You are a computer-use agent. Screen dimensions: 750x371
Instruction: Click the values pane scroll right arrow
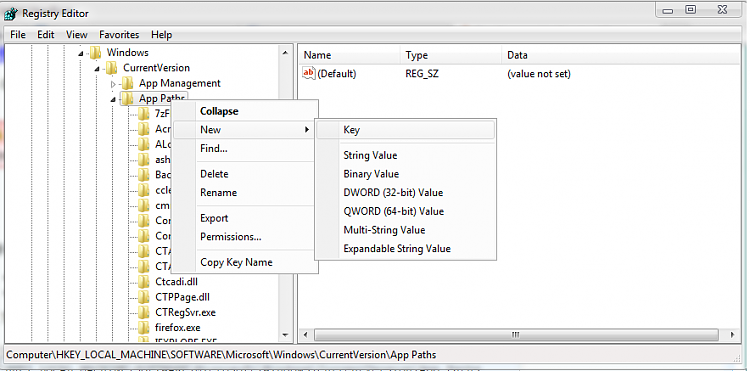[x=733, y=335]
